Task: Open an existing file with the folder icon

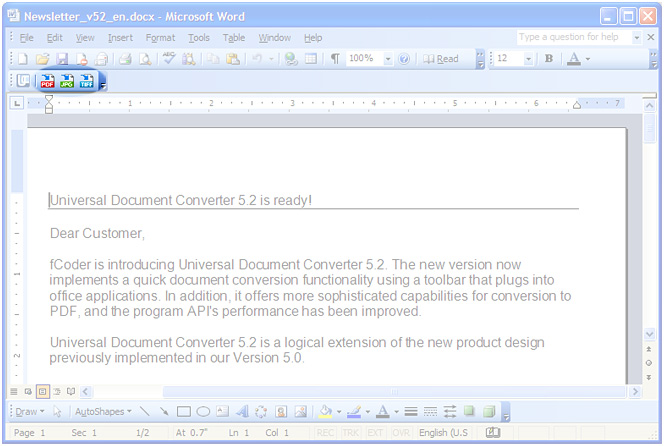Action: pos(42,59)
